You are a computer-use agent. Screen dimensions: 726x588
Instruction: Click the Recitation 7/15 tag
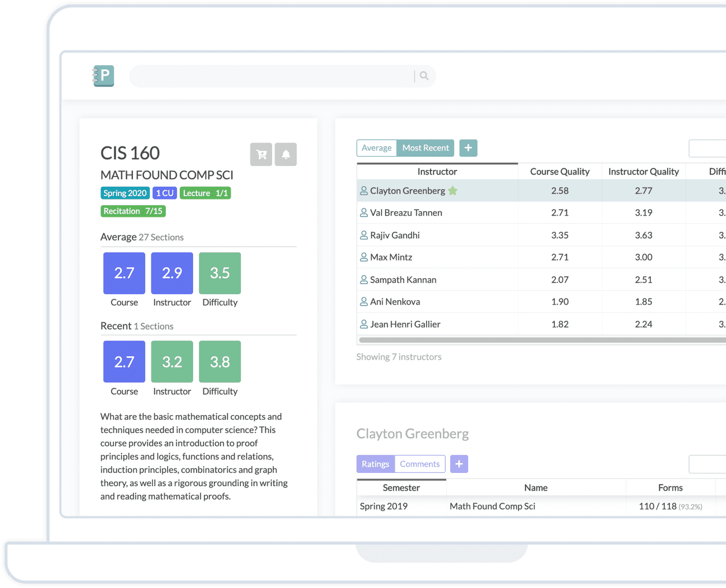click(133, 211)
